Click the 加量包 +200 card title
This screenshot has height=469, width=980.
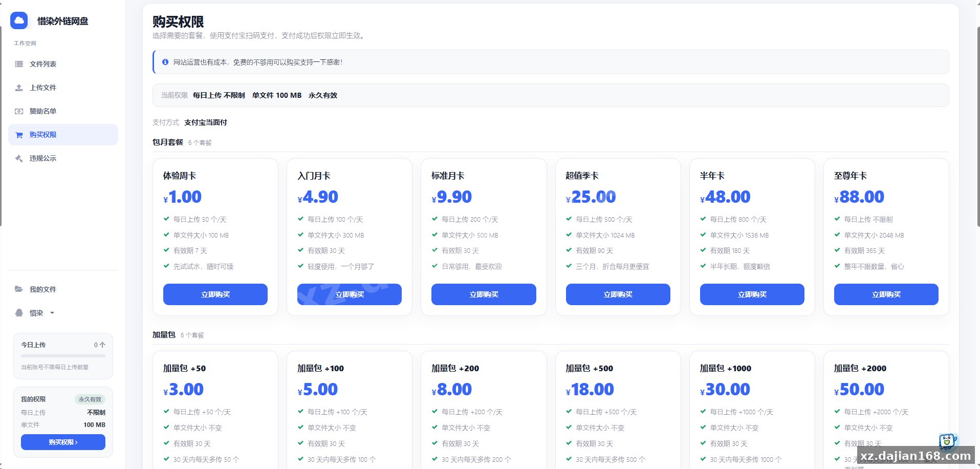(x=455, y=368)
